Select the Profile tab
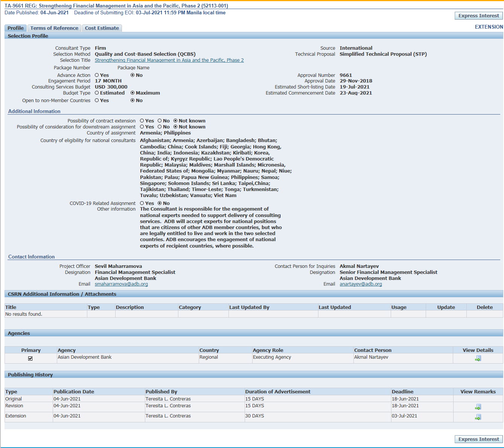This screenshot has width=504, height=448. click(15, 28)
